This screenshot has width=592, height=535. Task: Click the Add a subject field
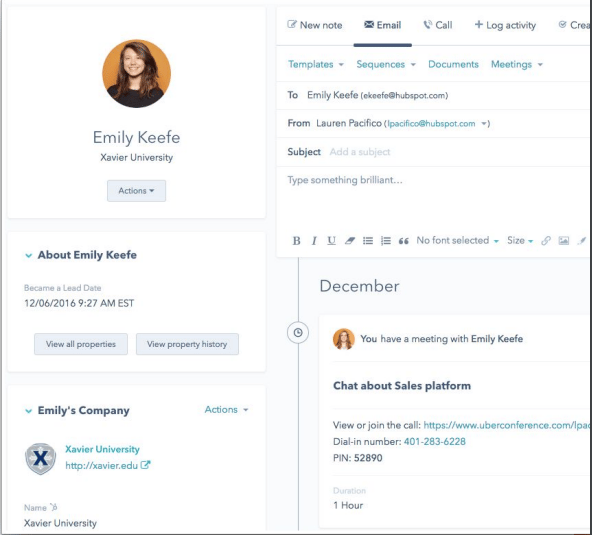360,152
